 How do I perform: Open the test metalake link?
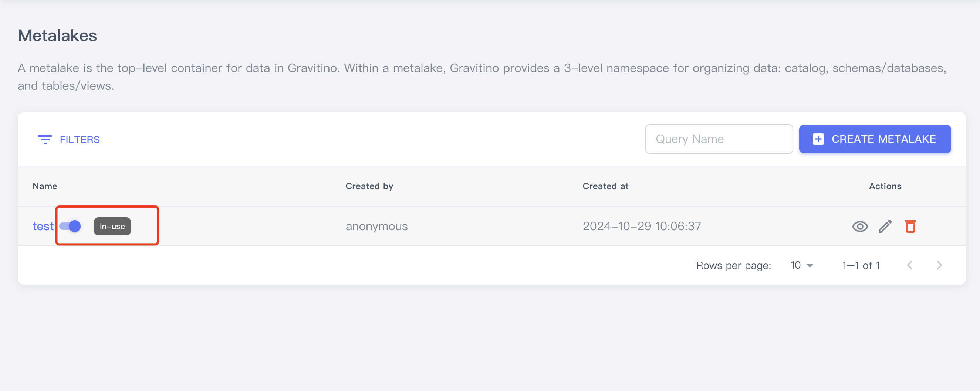(43, 226)
